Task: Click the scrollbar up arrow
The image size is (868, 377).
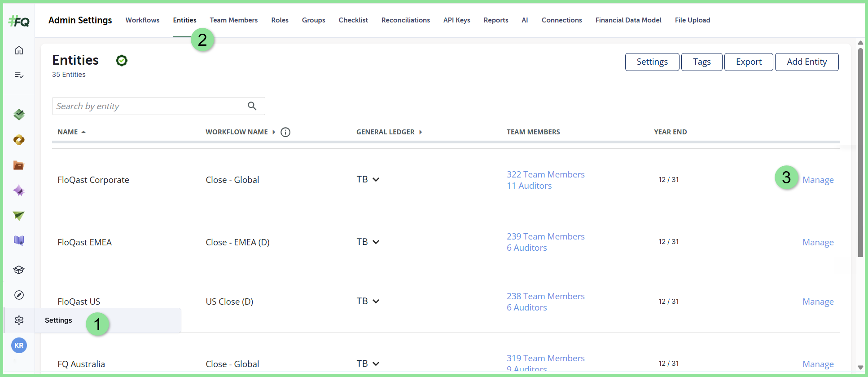Action: (x=860, y=43)
